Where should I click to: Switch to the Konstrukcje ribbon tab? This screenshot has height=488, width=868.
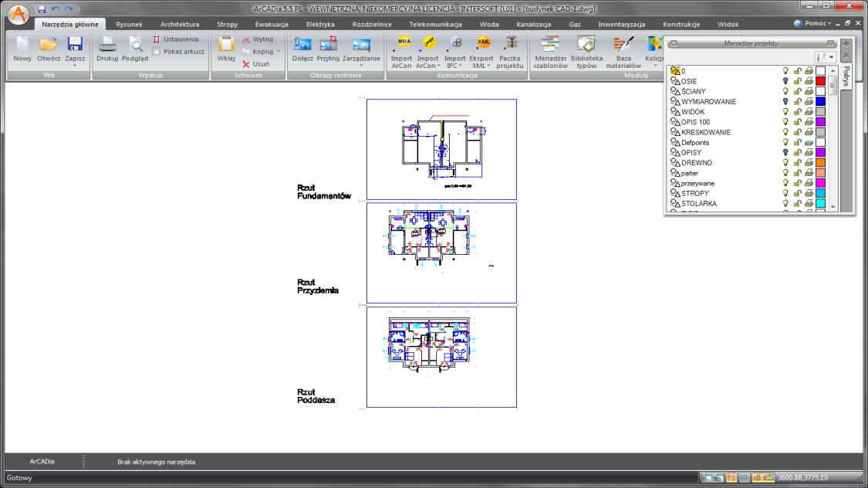(681, 25)
